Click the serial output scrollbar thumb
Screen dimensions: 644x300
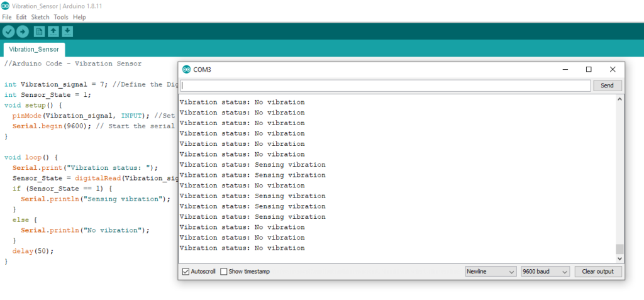[x=619, y=249]
